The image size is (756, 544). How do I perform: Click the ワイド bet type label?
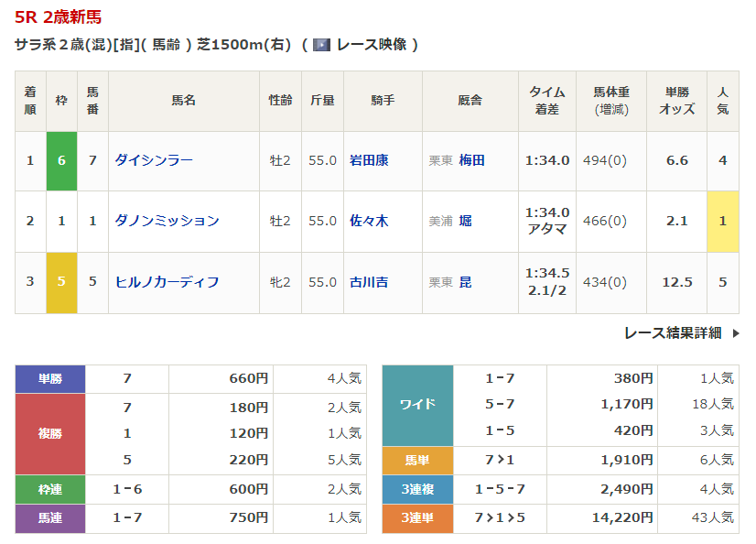[417, 405]
